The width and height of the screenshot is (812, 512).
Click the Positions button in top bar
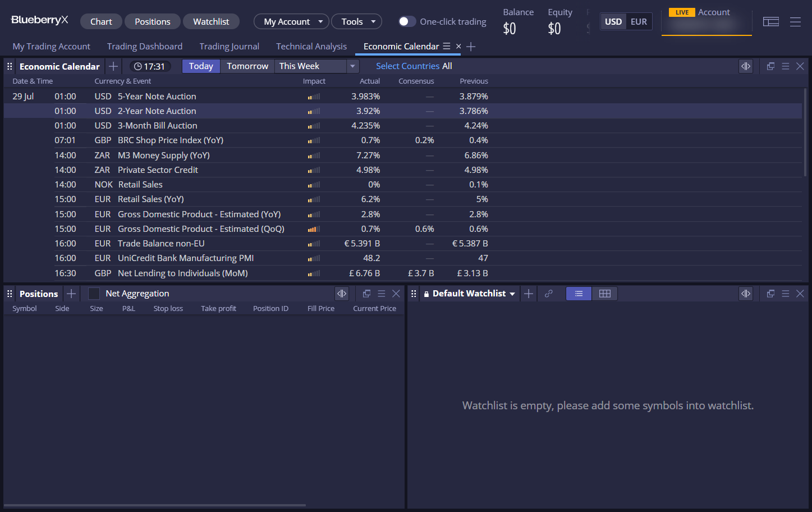pos(153,21)
